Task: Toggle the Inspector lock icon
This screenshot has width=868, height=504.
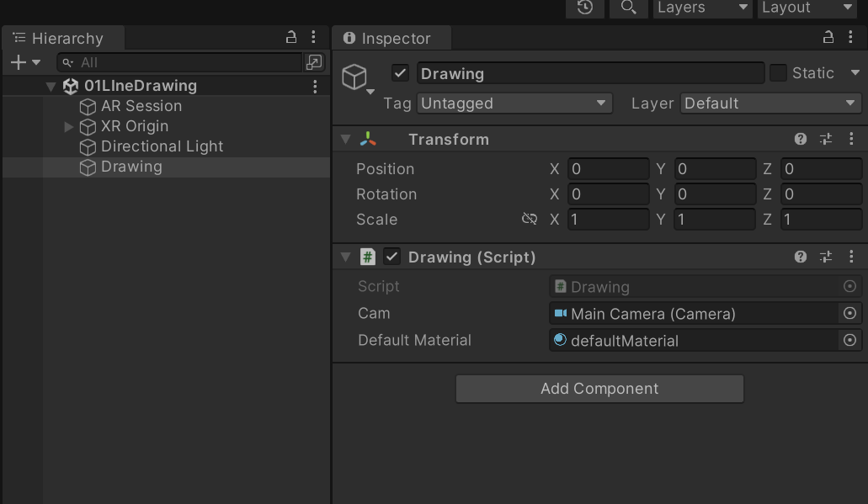Action: pos(828,38)
